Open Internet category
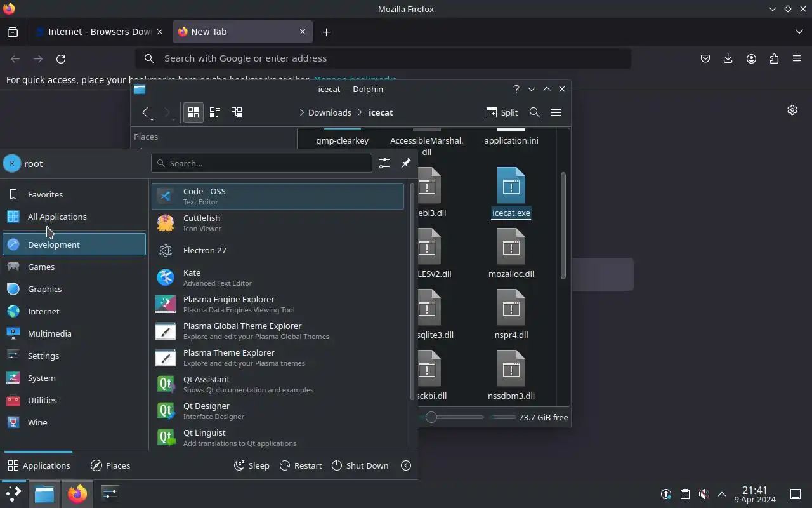 tap(74, 311)
